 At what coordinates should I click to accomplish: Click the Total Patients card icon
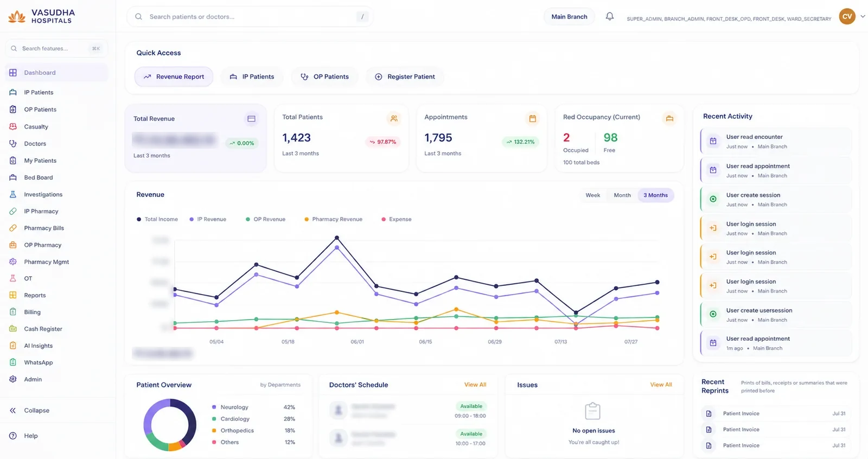[394, 118]
